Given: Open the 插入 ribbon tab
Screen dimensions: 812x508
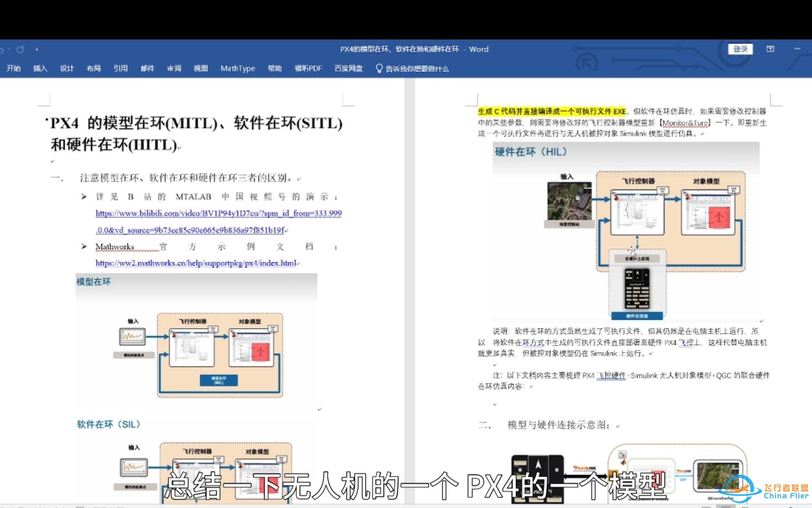Looking at the screenshot, I should pos(40,68).
